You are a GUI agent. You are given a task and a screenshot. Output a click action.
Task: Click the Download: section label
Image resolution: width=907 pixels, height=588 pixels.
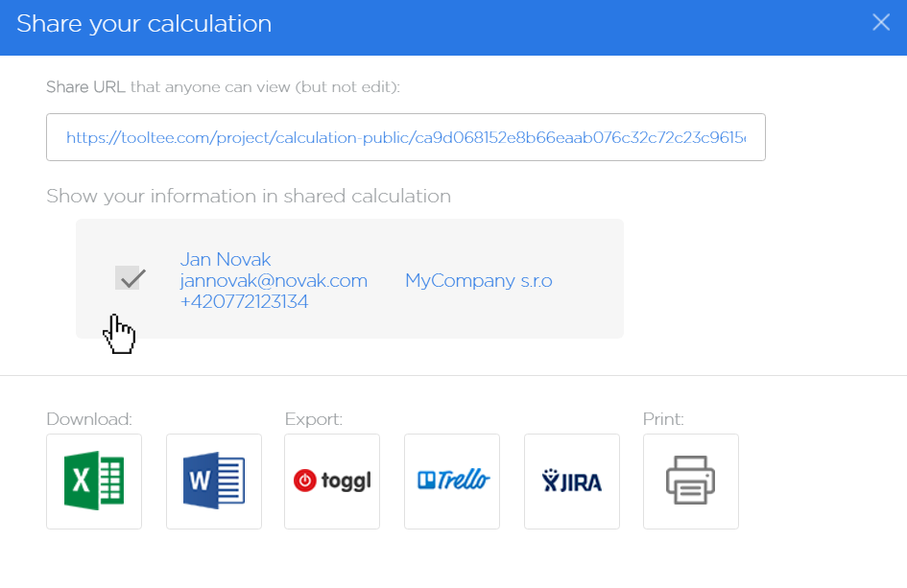[x=89, y=418]
